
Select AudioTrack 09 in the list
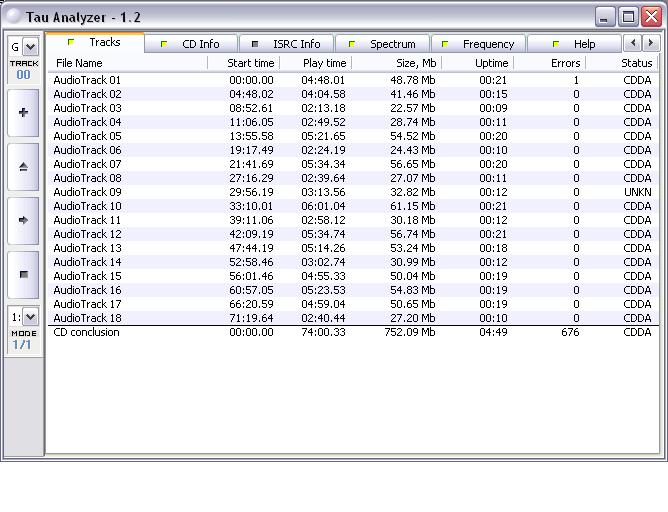pos(87,192)
